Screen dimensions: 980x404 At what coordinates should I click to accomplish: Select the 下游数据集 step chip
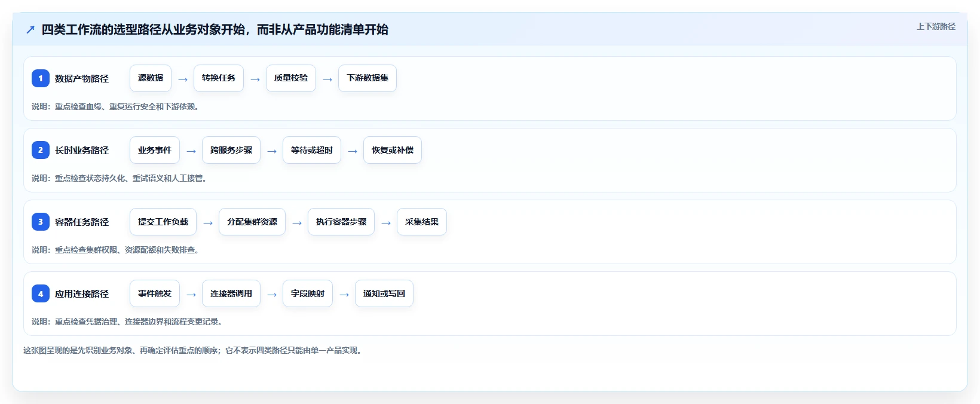tap(367, 78)
